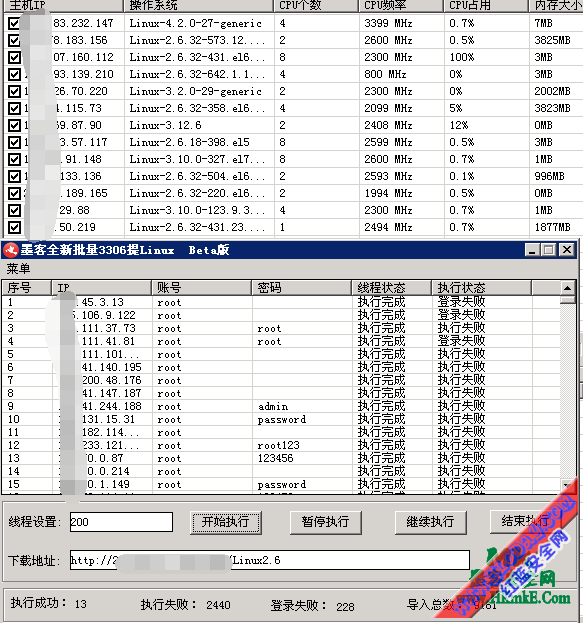
Task: Click the 开始执行 button
Action: pos(225,522)
